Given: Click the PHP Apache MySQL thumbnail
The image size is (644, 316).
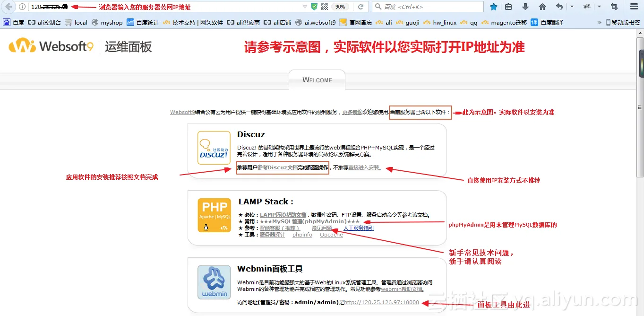Looking at the screenshot, I should [x=215, y=215].
